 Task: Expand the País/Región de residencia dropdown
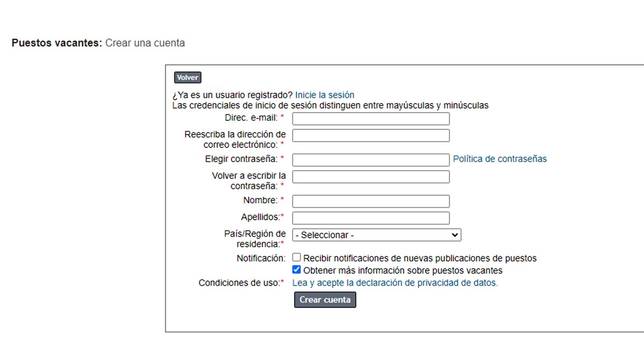click(376, 235)
